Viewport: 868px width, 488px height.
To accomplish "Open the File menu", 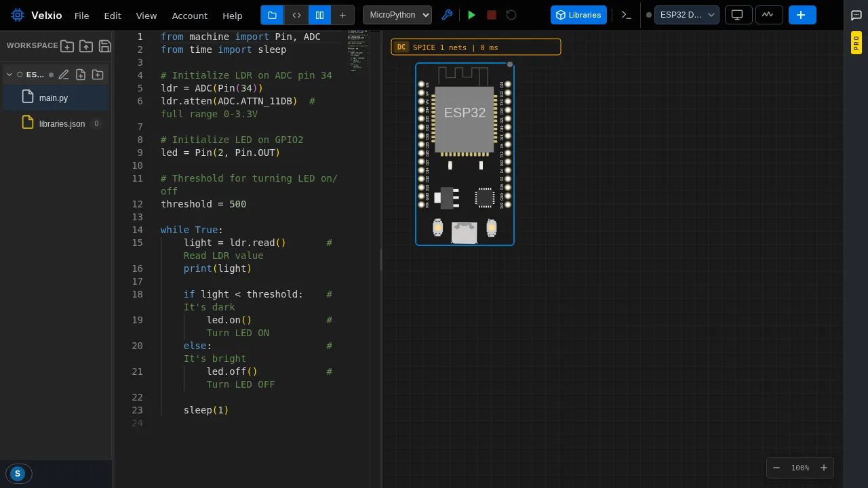I will click(x=81, y=16).
